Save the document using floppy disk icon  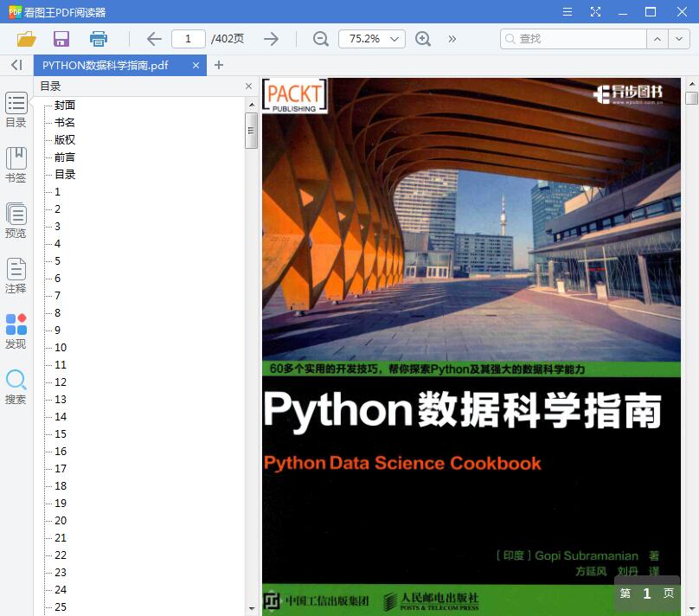tap(61, 39)
